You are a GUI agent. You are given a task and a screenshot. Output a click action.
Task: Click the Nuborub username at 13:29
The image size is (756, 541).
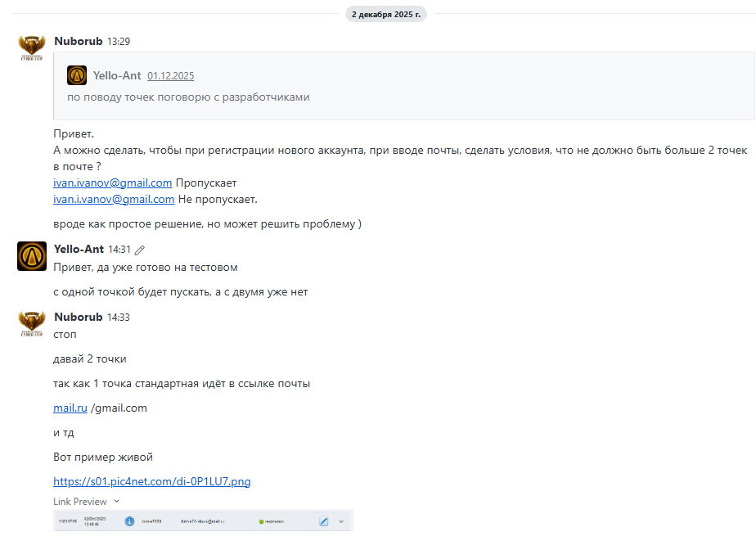click(x=78, y=41)
